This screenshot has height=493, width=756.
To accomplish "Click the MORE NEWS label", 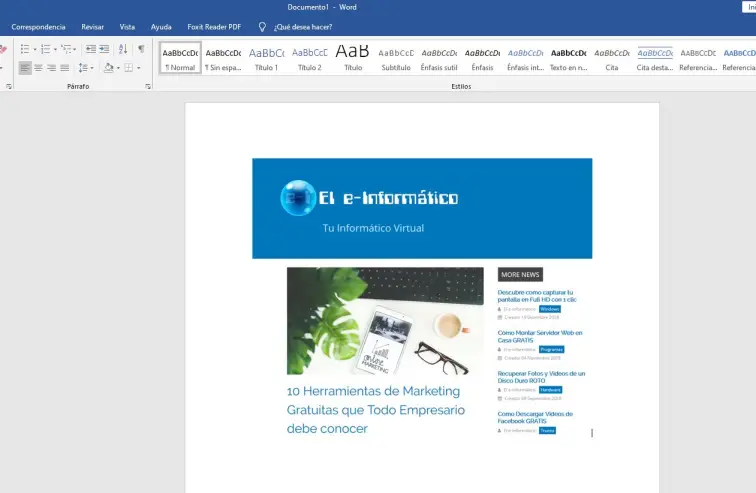I will 520,275.
